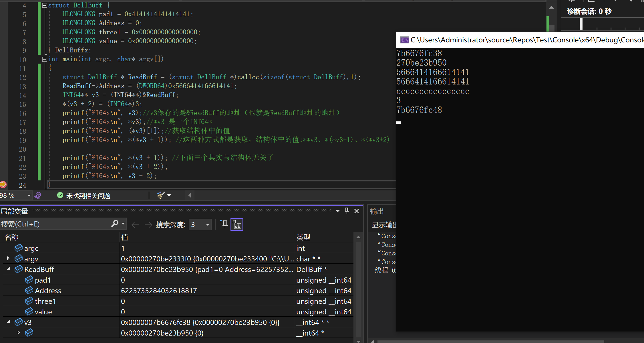
Task: Click the 未找到相关问题 status text
Action: pyautogui.click(x=88, y=196)
